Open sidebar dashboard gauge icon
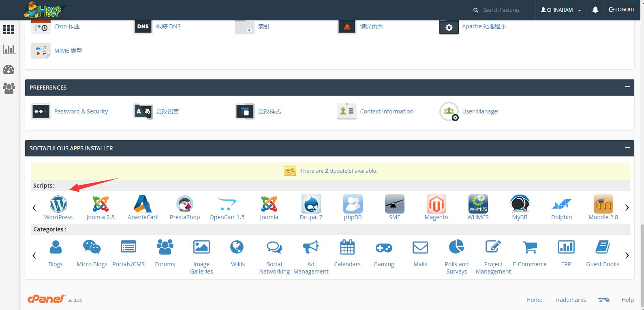This screenshot has height=310, width=644. [9, 69]
